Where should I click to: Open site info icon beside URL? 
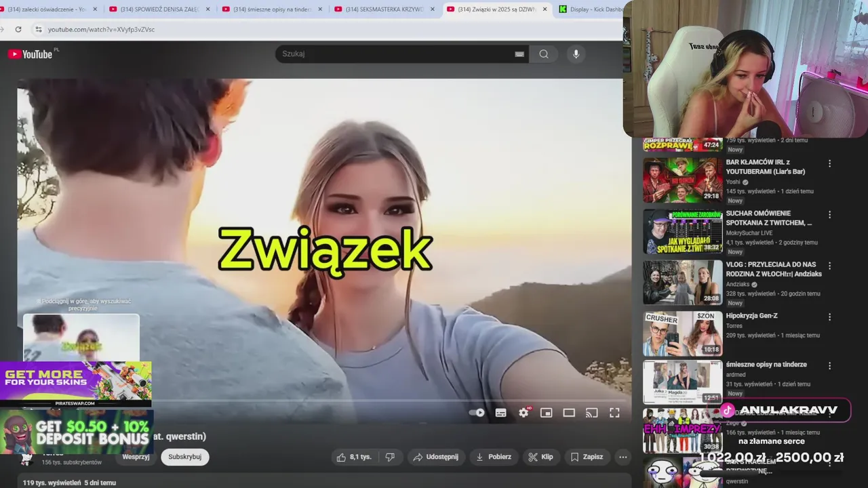[39, 29]
